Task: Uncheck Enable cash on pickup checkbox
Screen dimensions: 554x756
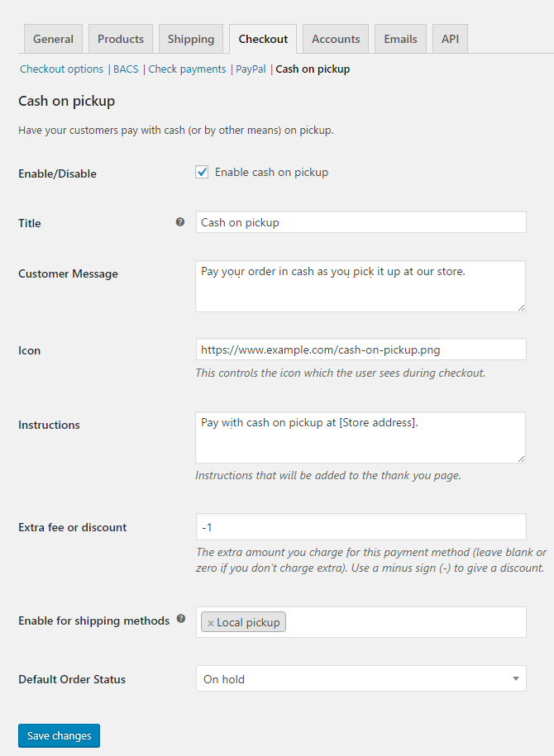Action: pyautogui.click(x=202, y=172)
